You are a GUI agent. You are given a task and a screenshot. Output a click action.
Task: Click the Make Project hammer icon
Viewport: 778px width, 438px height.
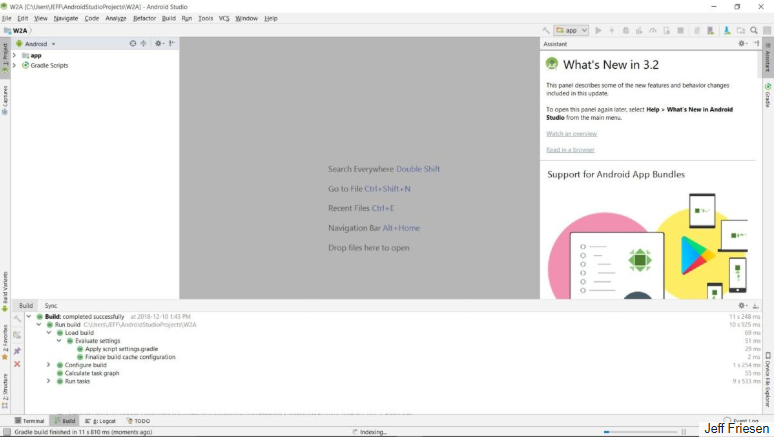pos(546,30)
